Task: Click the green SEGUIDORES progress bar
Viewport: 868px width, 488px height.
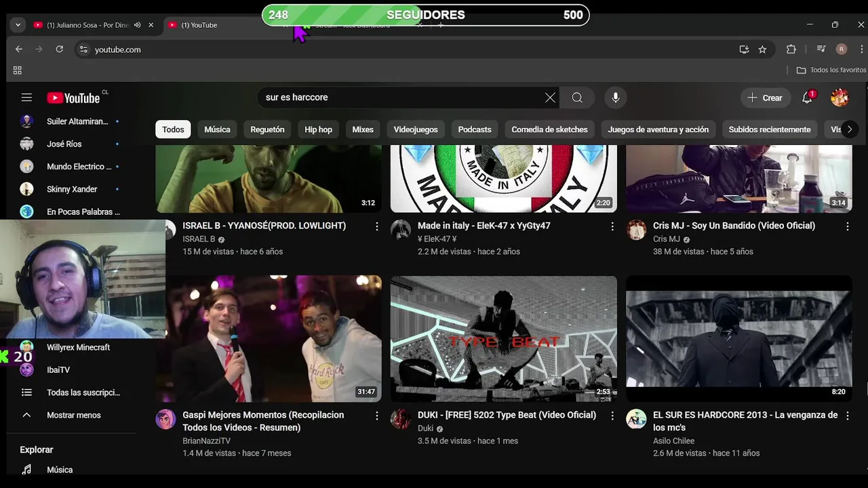Action: pos(426,15)
